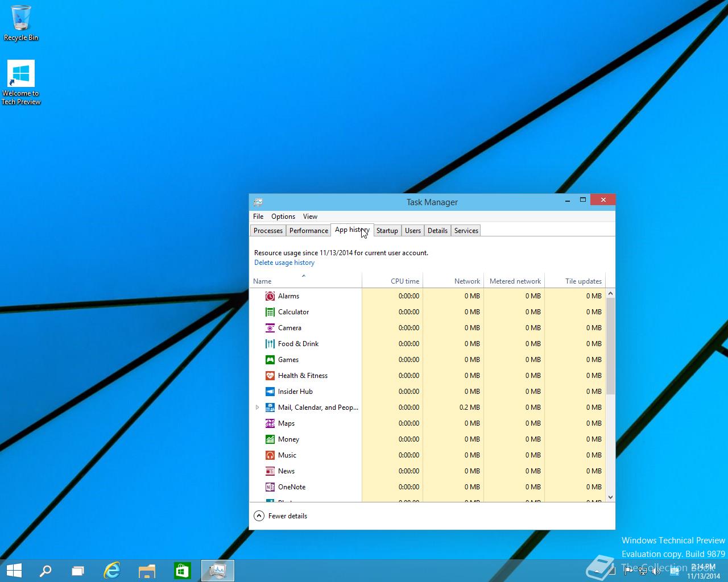Screen dimensions: 728x582
Task: Click the Mail, Calendar, and People icon
Action: pyautogui.click(x=270, y=408)
